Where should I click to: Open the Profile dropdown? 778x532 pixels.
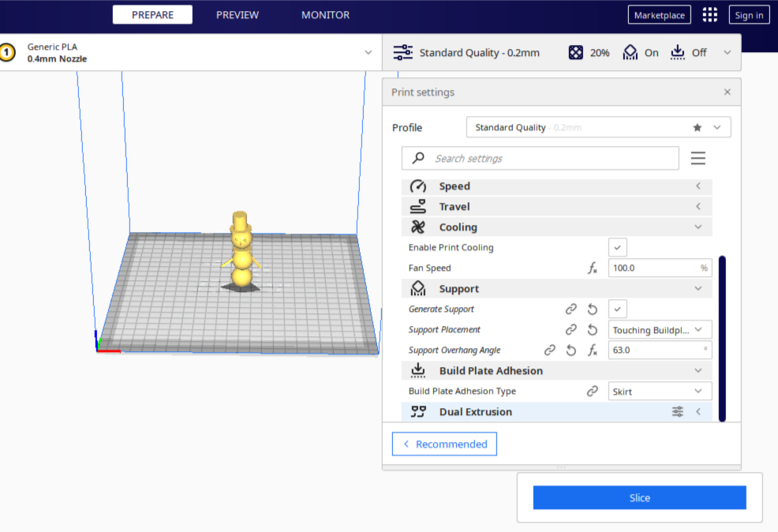coord(598,128)
